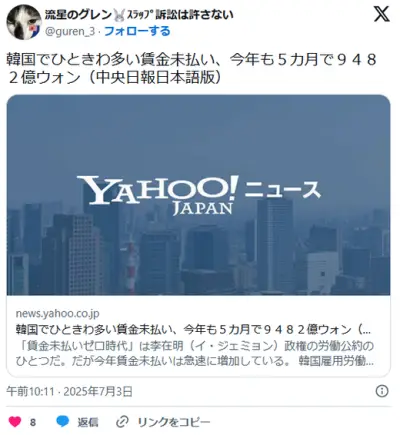Viewport: 400px width, 435px height.
Task: Open the article headline in the card
Action: pyautogui.click(x=193, y=330)
